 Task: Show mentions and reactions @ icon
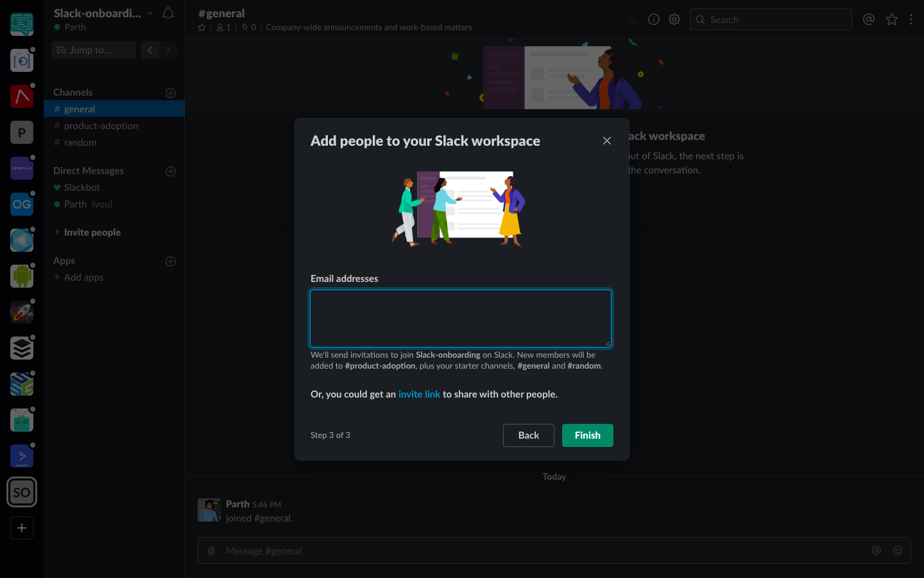(869, 19)
